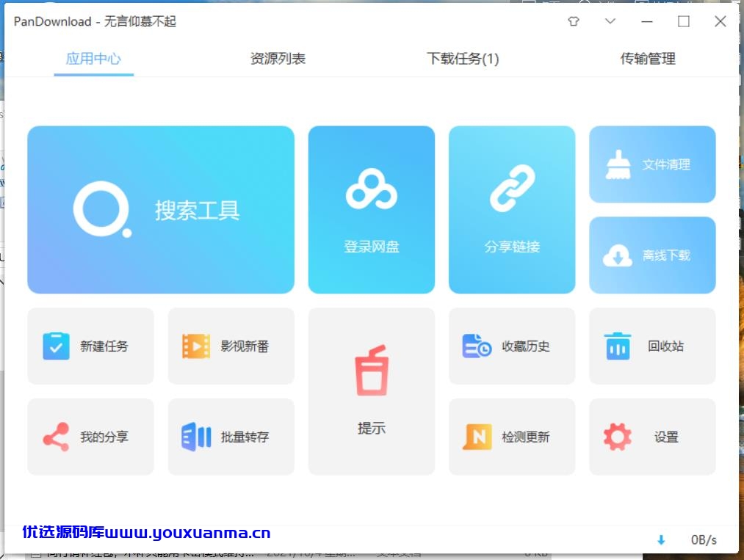Select the 提示 text label
Viewport: 744px width, 560px height.
372,428
